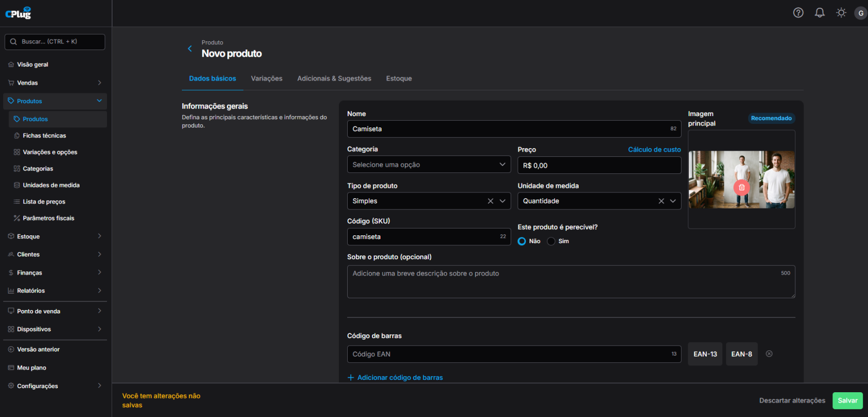Click the Clientes people icon
Screen dimensions: 868x417
pyautogui.click(x=11, y=254)
